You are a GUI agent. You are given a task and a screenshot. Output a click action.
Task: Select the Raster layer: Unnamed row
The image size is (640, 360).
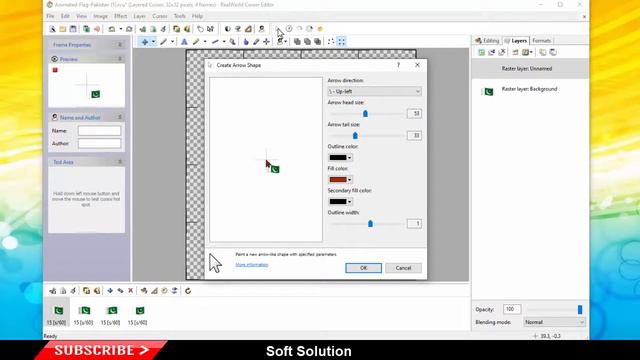tap(530, 69)
